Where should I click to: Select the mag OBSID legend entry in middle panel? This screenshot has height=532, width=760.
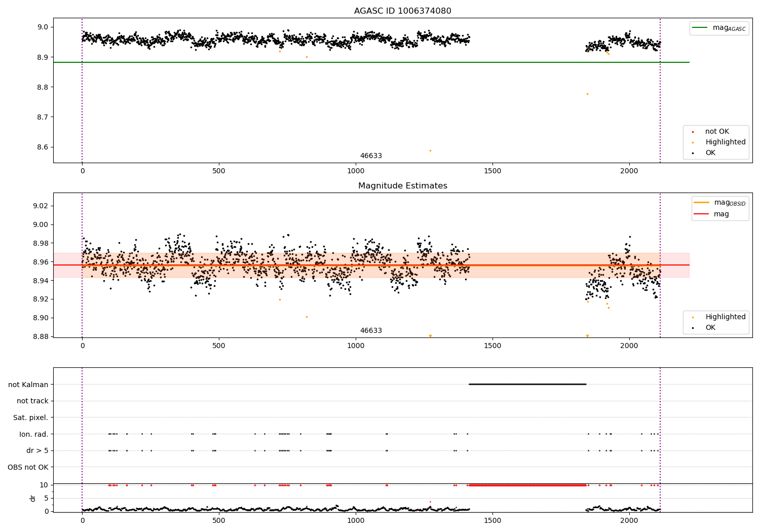click(x=720, y=203)
